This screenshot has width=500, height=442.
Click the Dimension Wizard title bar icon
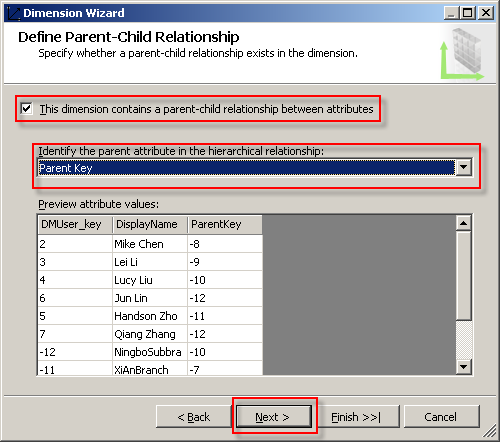click(13, 13)
